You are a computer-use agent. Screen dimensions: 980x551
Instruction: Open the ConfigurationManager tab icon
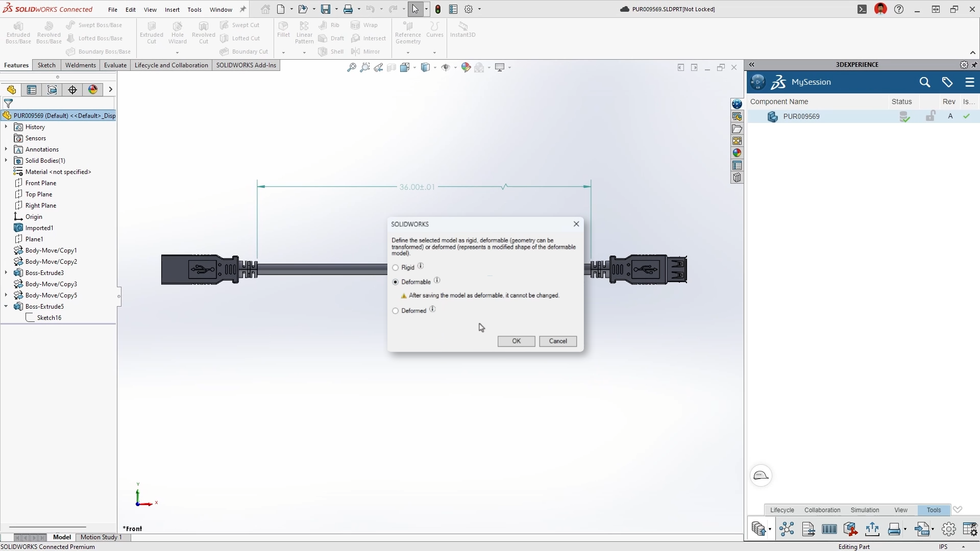[52, 90]
